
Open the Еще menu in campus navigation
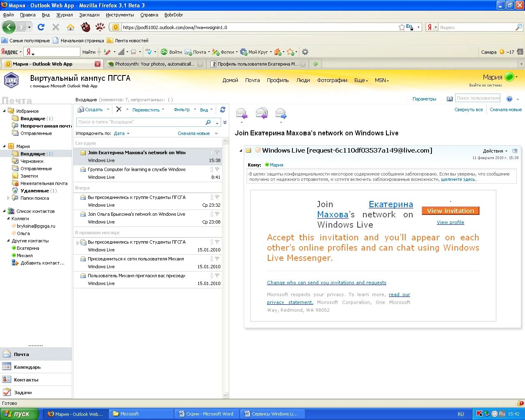pos(361,80)
